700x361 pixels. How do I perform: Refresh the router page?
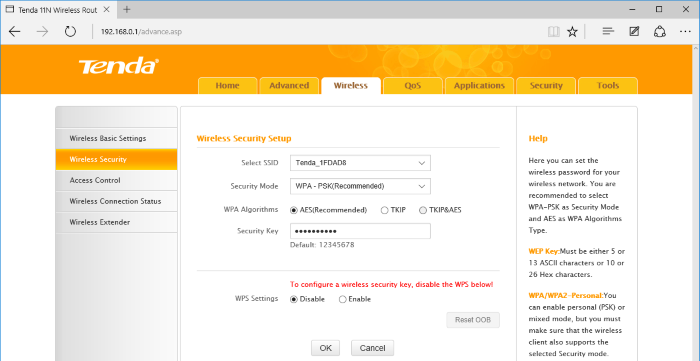coord(70,32)
